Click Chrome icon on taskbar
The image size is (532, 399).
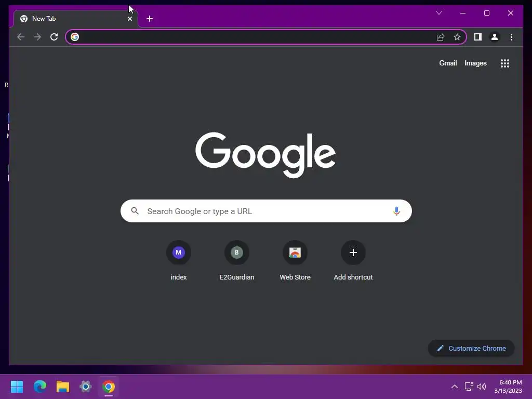pyautogui.click(x=109, y=387)
